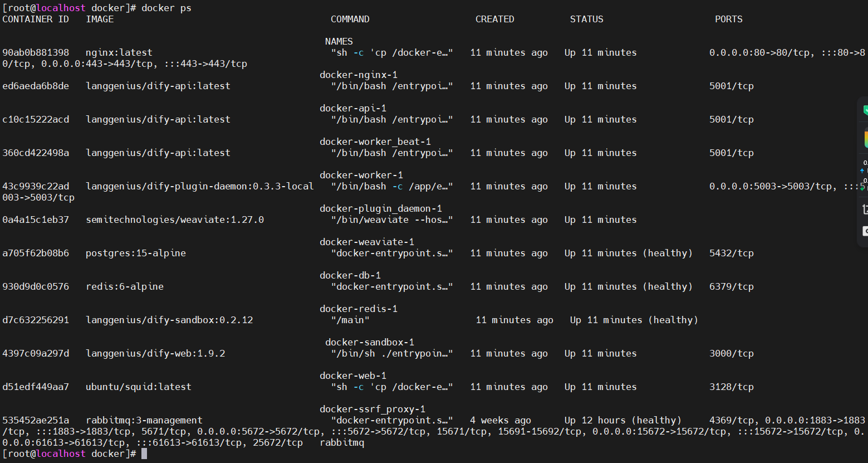The height and width of the screenshot is (463, 868).
Task: Click container name docker-web-1
Action: pos(353,376)
